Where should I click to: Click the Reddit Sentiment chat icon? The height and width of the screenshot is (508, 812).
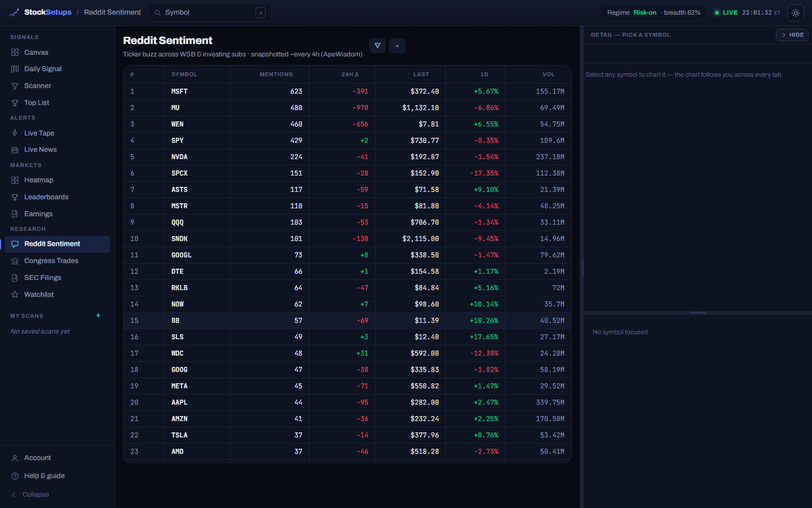15,244
